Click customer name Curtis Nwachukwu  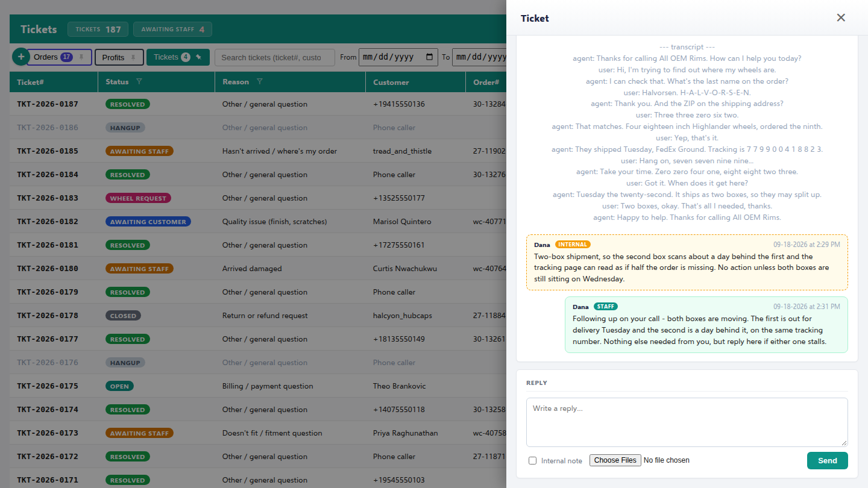405,269
